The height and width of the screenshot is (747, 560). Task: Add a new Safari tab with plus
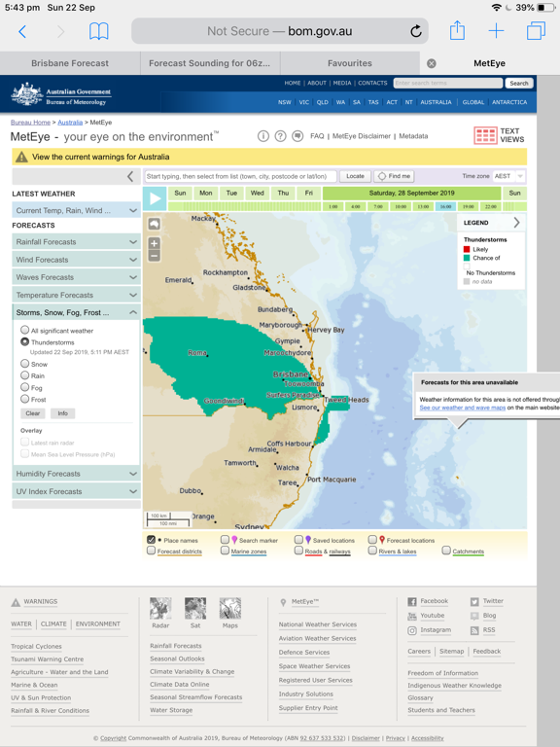[x=496, y=31]
